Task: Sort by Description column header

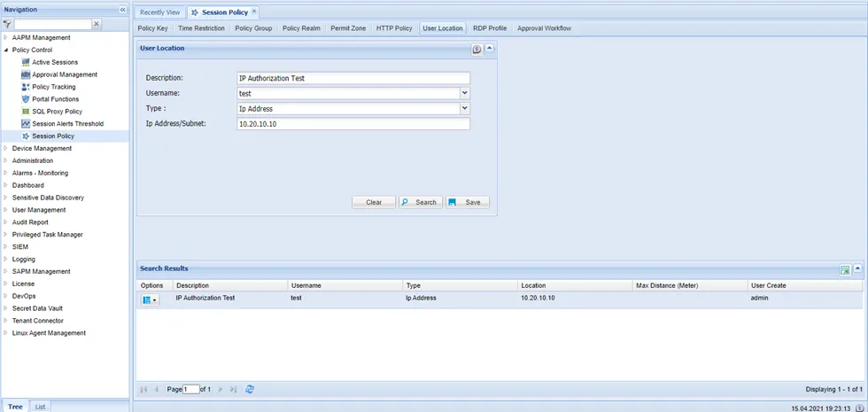Action: 229,285
